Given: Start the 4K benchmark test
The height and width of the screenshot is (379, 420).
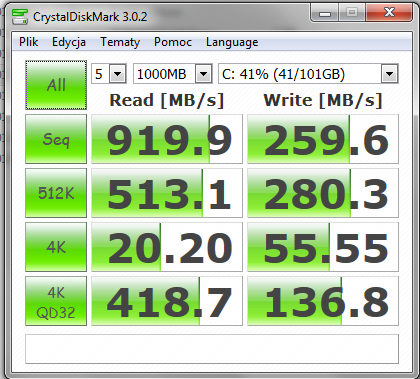Looking at the screenshot, I should click(56, 247).
